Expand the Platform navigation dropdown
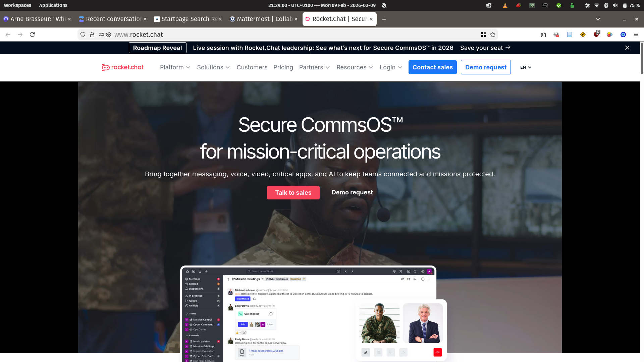This screenshot has height=362, width=644. [x=175, y=67]
